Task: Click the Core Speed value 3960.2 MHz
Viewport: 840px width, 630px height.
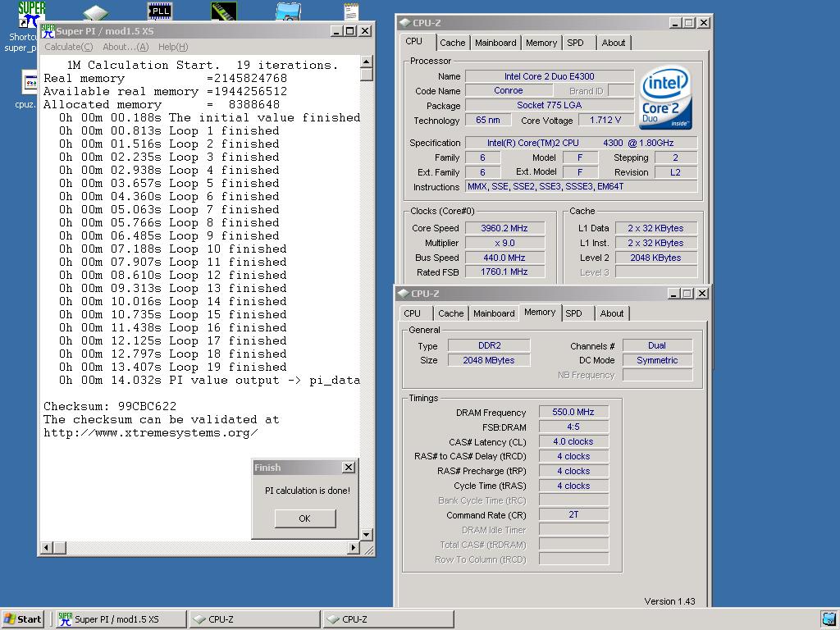Action: [x=504, y=228]
